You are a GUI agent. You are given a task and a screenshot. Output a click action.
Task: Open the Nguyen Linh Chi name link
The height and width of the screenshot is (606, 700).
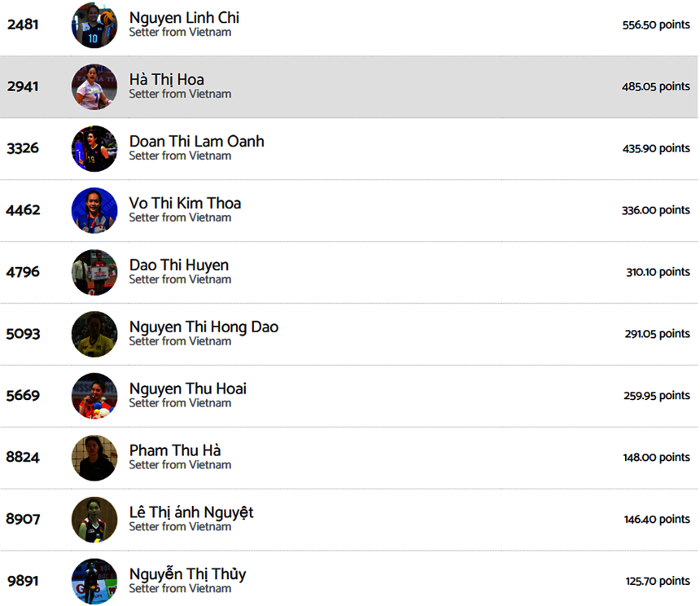[184, 18]
